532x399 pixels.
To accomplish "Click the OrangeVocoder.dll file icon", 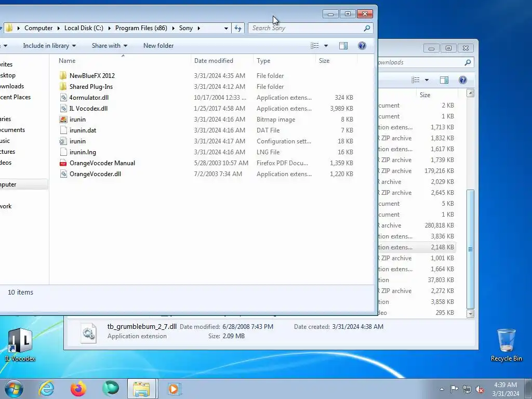I will click(63, 174).
